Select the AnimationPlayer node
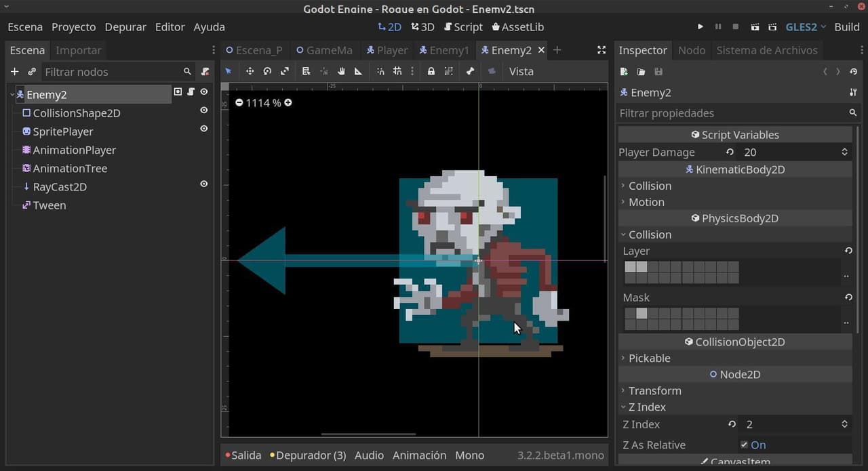The width and height of the screenshot is (868, 471). coord(75,150)
